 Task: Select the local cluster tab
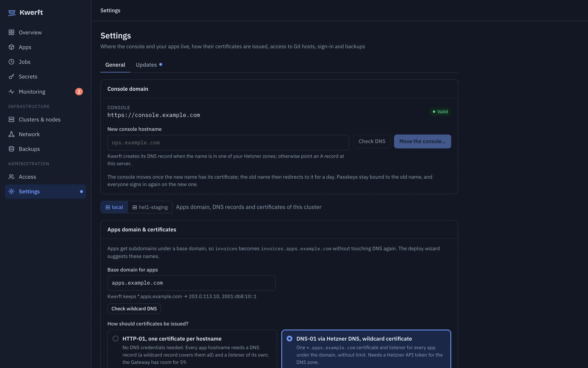[x=114, y=207]
